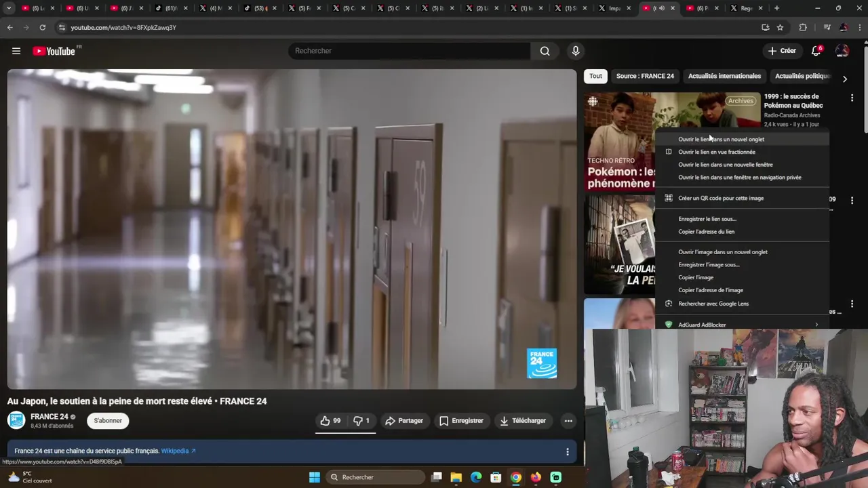Open 1999 : le succès de Pokémon title
Viewport: 868px width, 488px height.
click(793, 101)
